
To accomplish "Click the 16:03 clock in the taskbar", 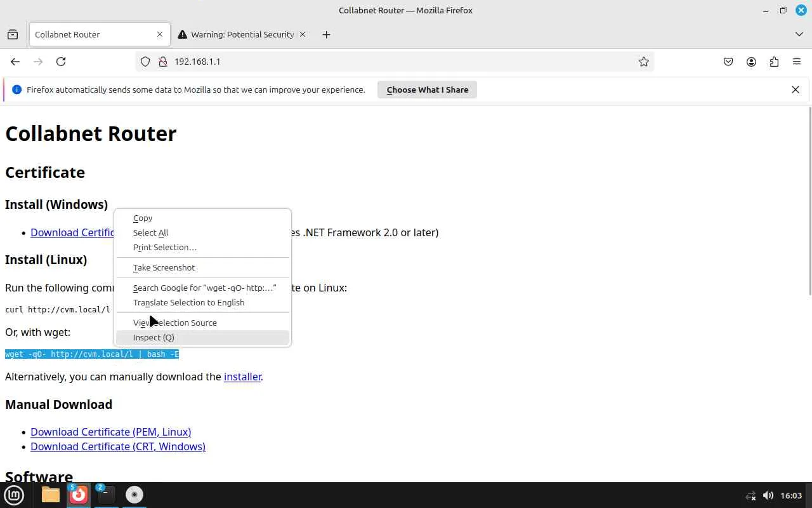I will tap(791, 495).
